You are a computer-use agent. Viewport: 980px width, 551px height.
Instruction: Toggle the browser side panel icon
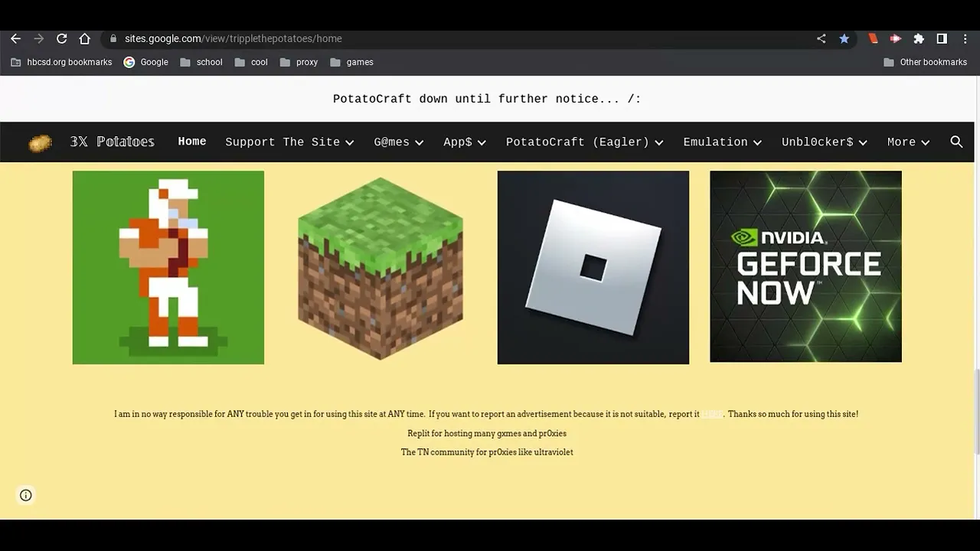point(942,38)
